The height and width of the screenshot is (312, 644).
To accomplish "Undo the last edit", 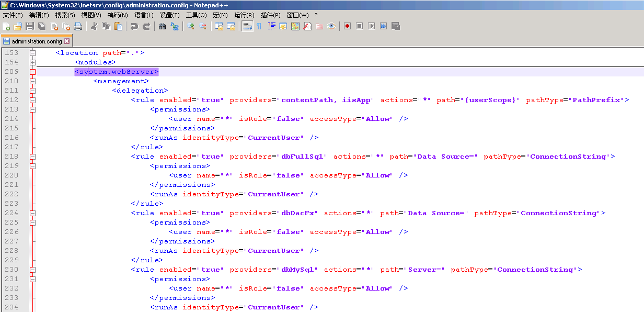I will coord(134,26).
